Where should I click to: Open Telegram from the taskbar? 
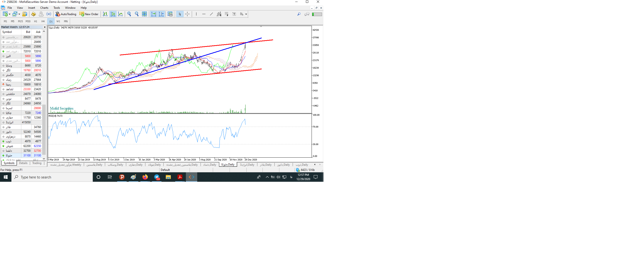[157, 177]
